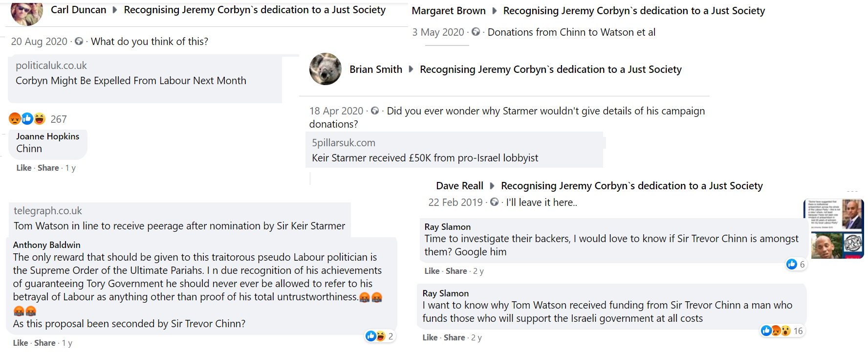
Task: Click globe privacy icon beside 3 May 2020
Action: [476, 32]
